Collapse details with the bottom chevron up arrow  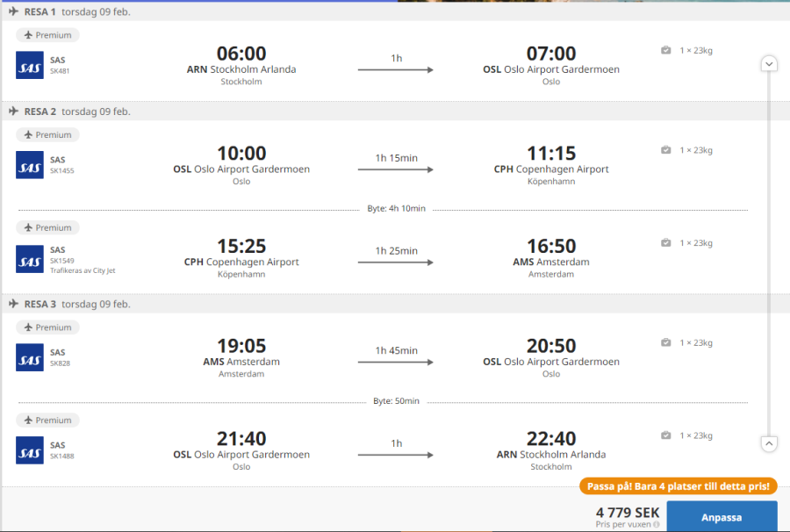coord(769,444)
